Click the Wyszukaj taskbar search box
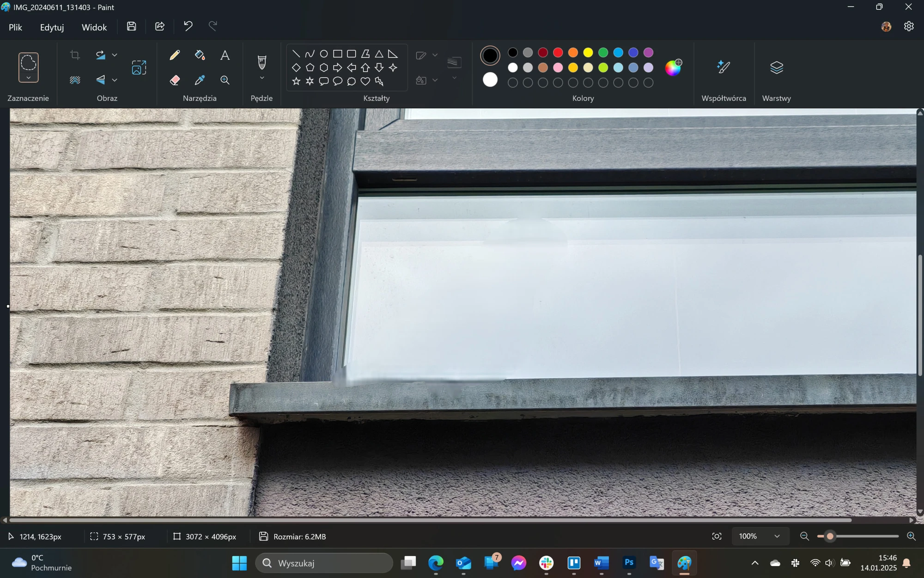The height and width of the screenshot is (578, 924). (324, 563)
